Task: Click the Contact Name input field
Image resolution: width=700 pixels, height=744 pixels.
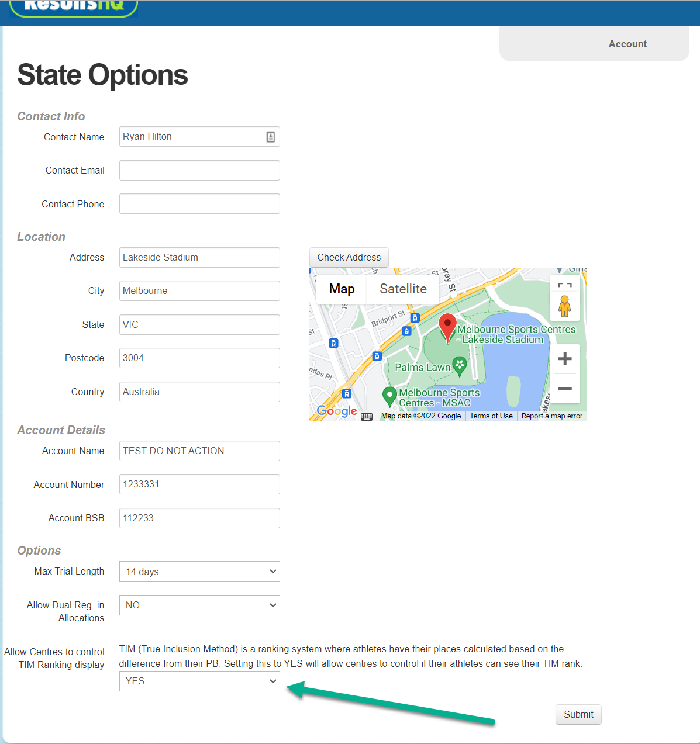Action: click(199, 137)
